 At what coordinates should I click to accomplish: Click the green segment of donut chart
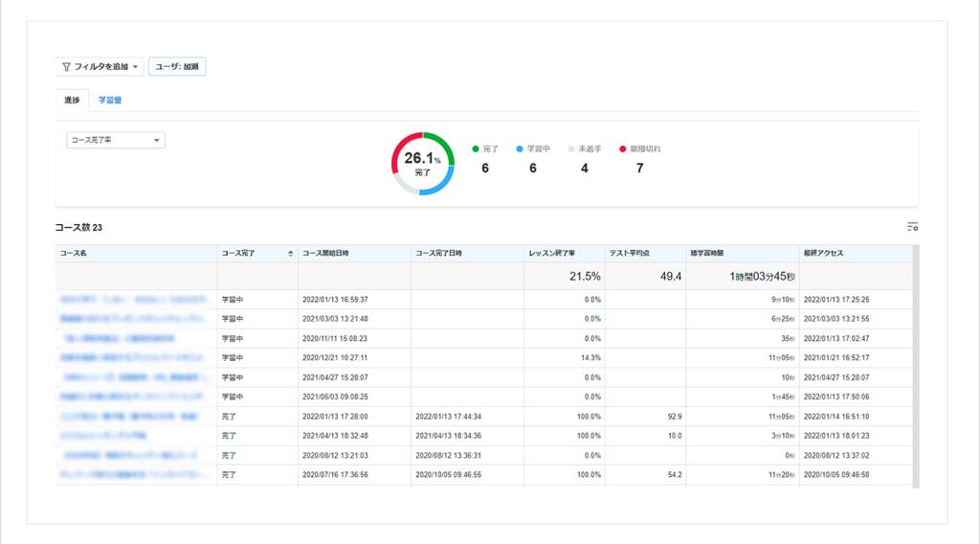440,144
